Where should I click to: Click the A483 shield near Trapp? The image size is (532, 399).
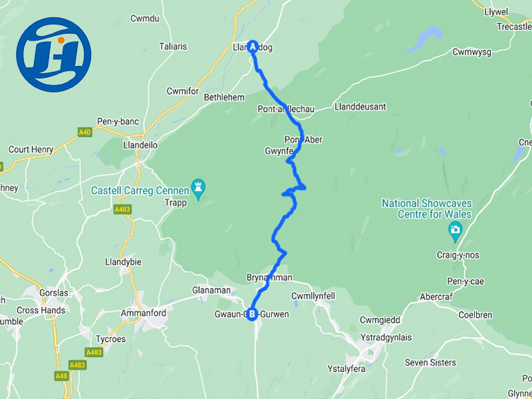122,209
